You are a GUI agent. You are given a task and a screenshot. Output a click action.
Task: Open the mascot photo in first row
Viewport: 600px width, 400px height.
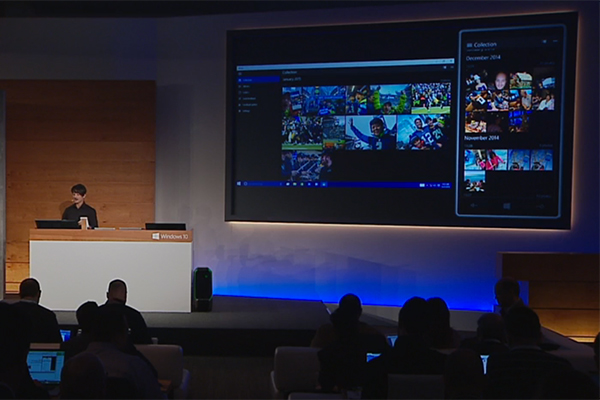pos(357,100)
